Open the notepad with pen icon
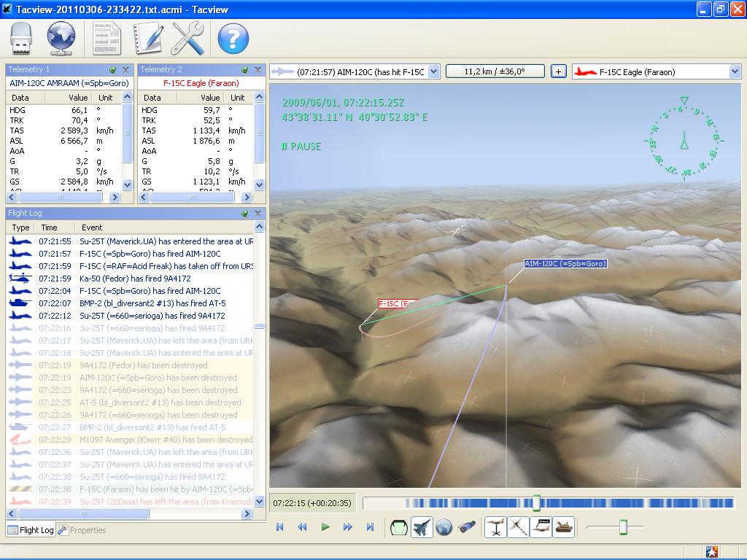 point(149,39)
